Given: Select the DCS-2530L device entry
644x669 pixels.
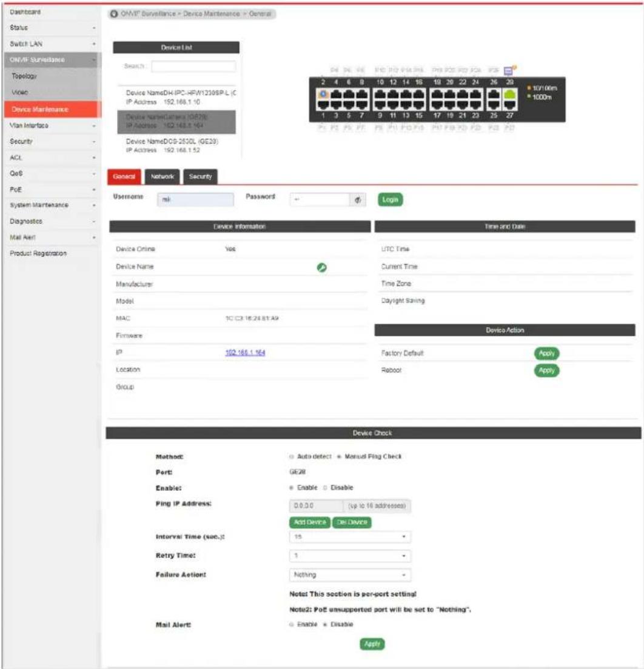Looking at the screenshot, I should pyautogui.click(x=177, y=145).
